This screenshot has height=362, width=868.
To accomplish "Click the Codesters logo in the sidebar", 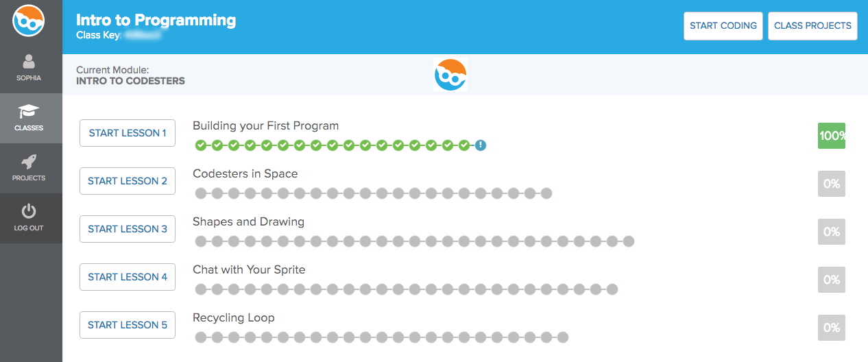I will click(x=29, y=21).
